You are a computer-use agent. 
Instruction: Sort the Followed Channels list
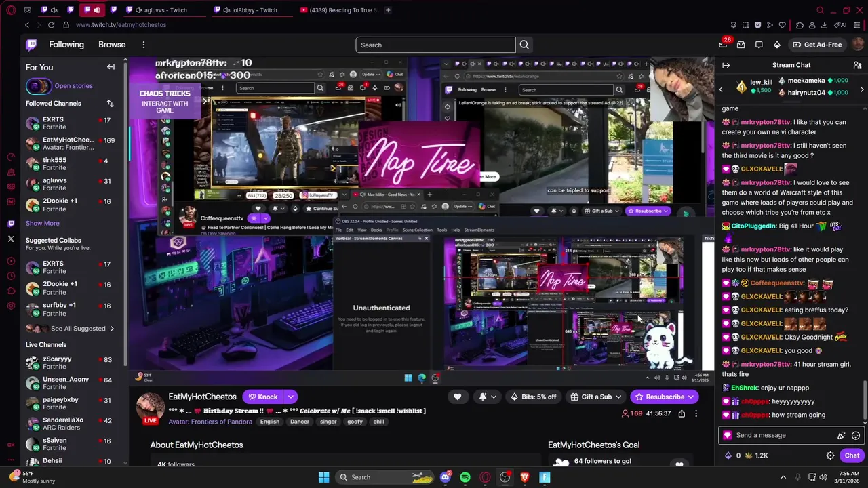coord(110,103)
